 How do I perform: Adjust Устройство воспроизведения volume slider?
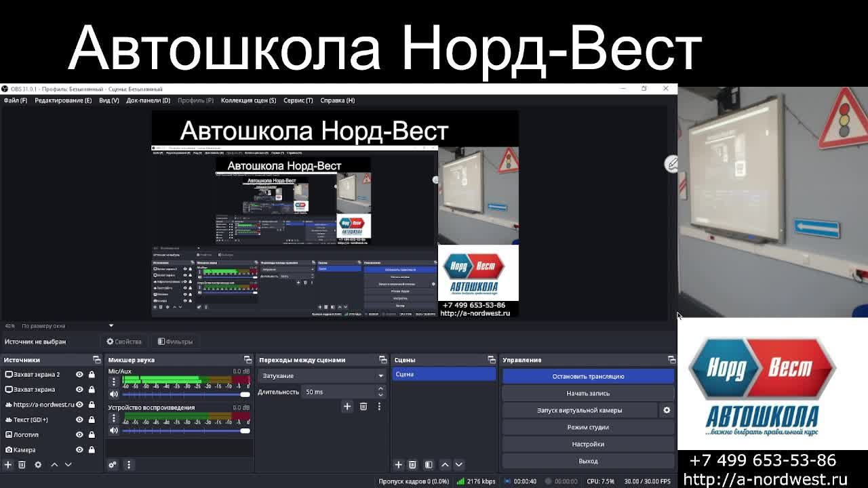coord(186,430)
